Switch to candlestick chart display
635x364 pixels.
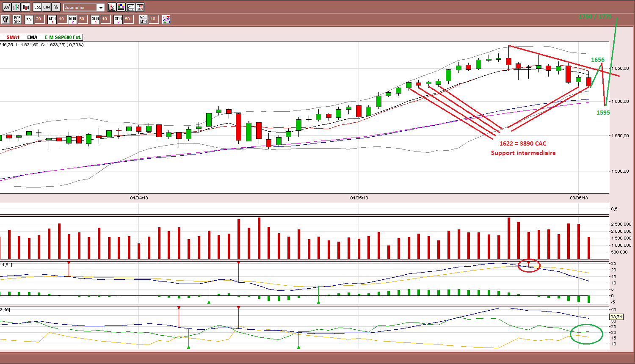pyautogui.click(x=26, y=7)
